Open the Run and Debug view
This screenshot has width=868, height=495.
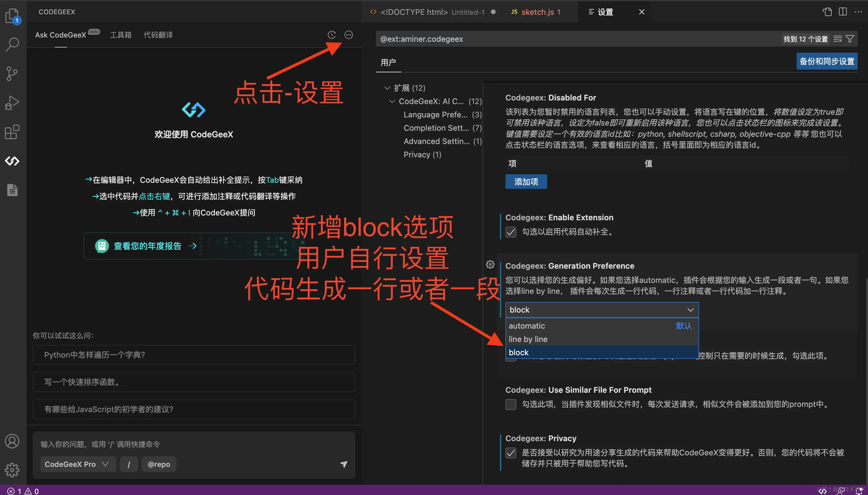click(x=12, y=103)
